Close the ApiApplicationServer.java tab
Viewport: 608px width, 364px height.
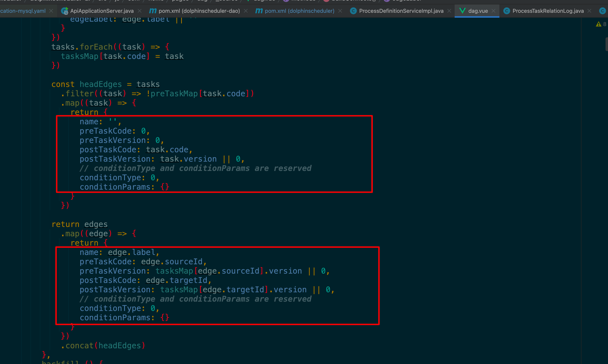pyautogui.click(x=140, y=11)
